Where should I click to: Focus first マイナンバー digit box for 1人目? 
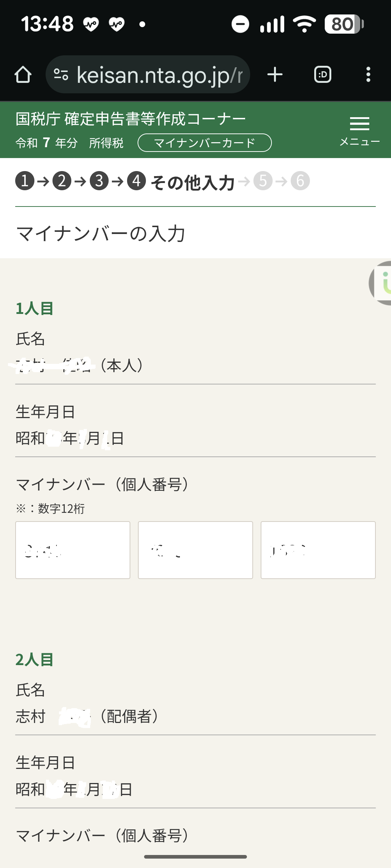(73, 550)
